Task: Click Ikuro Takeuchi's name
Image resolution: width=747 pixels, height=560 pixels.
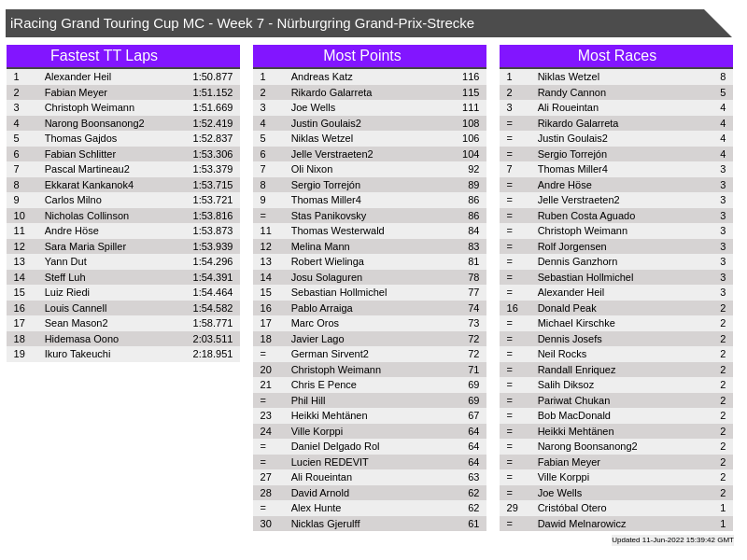Action: point(78,354)
